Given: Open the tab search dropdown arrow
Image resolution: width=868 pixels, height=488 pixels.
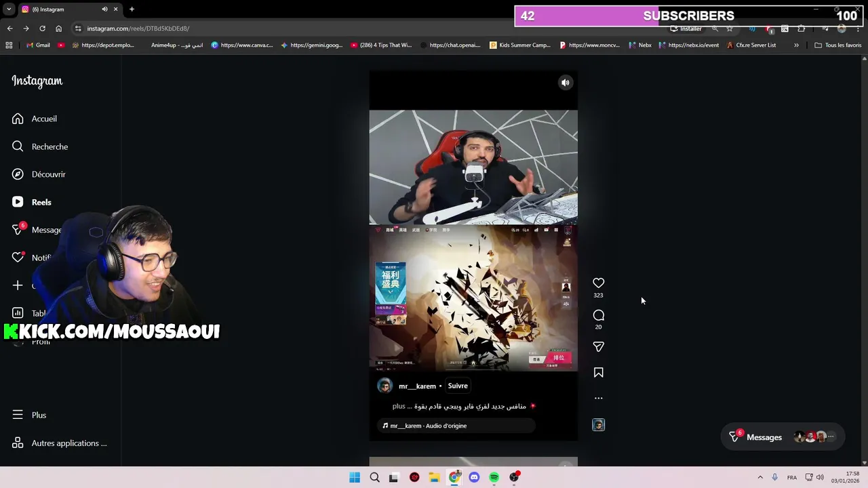Looking at the screenshot, I should 8,9.
